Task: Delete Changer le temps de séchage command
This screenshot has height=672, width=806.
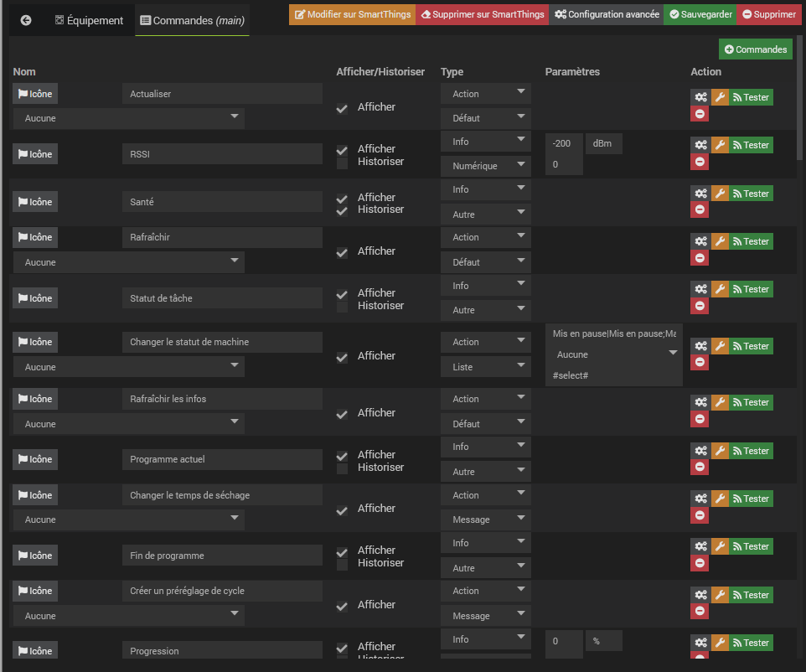Action: 700,515
